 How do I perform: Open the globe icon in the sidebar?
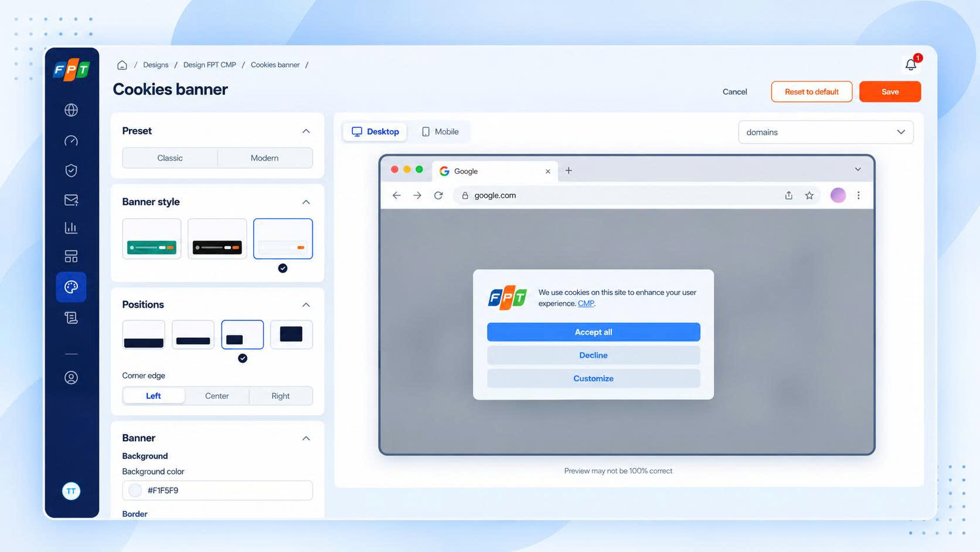[x=71, y=110]
